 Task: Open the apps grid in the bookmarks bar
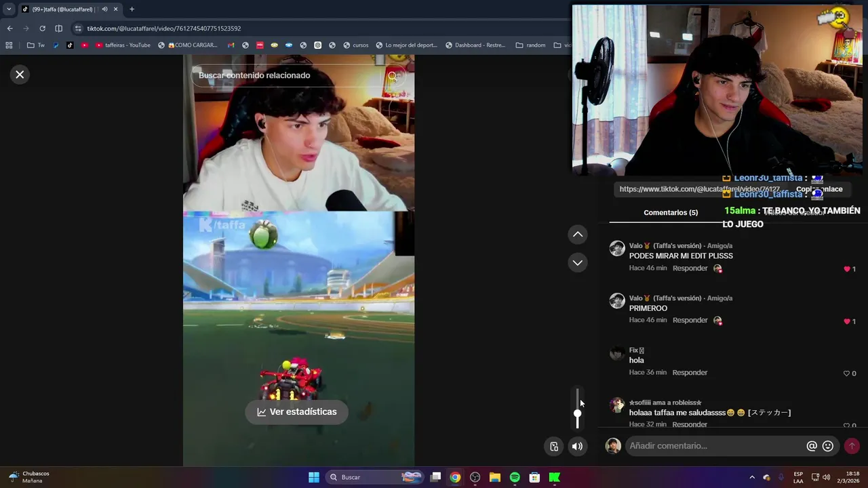point(9,45)
